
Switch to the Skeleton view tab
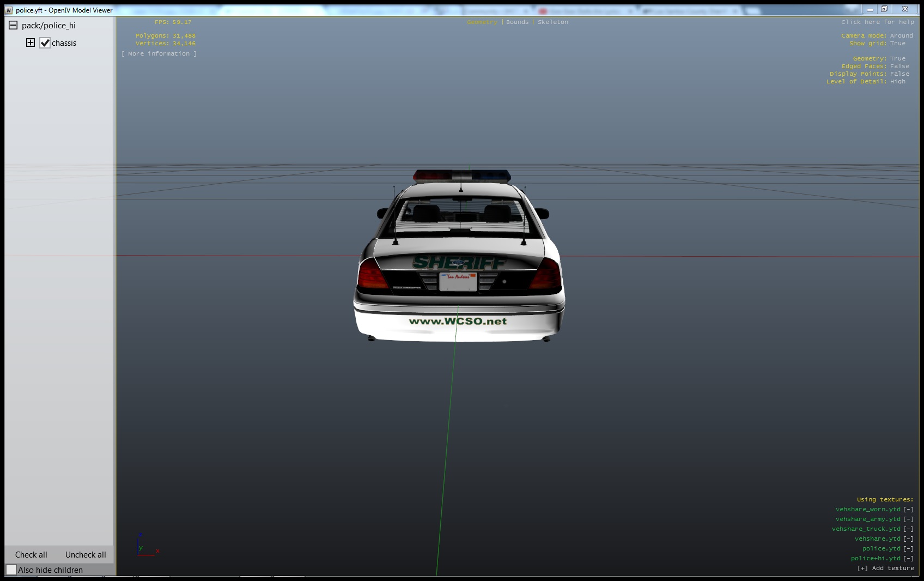click(x=552, y=22)
